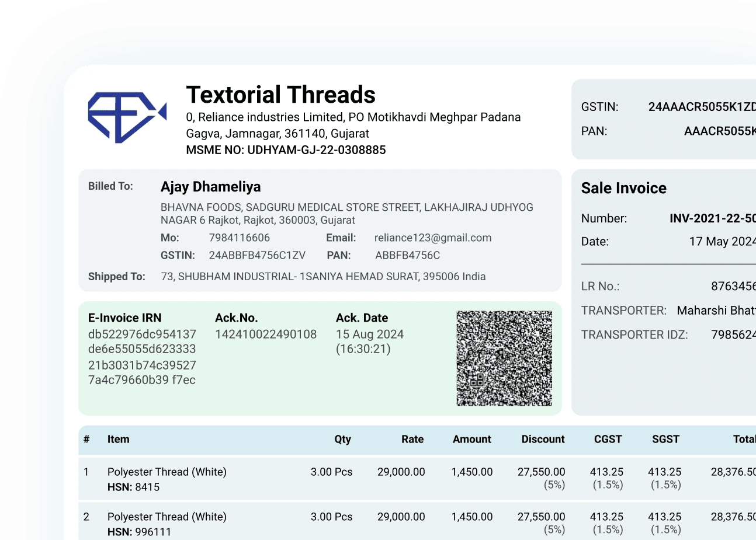Image resolution: width=756 pixels, height=540 pixels.
Task: Click the Shipped To address line
Action: pos(323,277)
